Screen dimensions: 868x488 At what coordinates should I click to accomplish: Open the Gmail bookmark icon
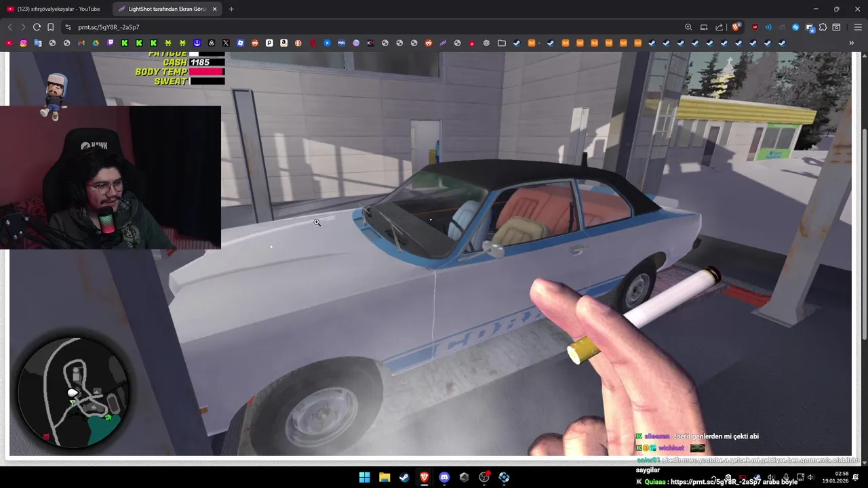(81, 43)
